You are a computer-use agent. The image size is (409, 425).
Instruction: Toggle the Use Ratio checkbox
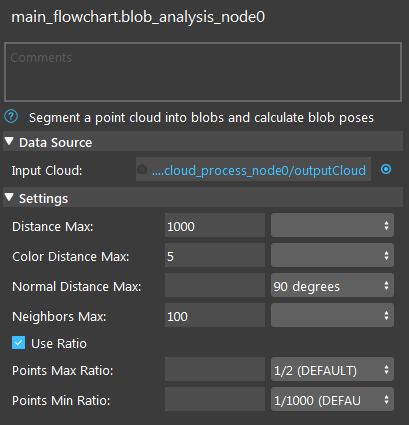click(x=18, y=343)
